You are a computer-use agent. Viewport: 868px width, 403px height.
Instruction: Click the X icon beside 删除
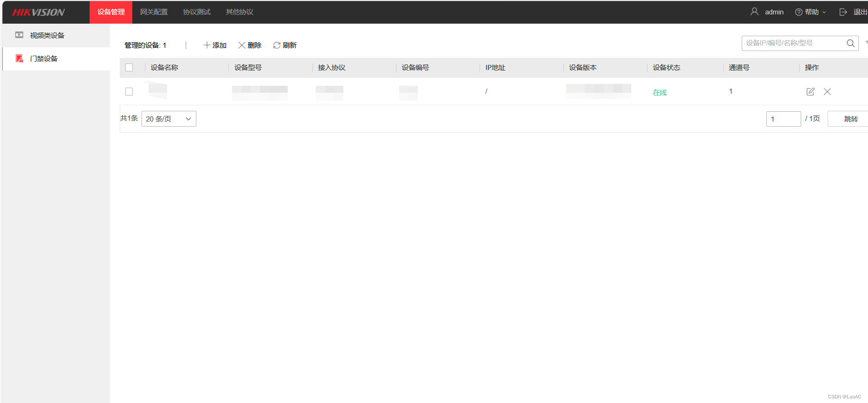click(x=241, y=45)
